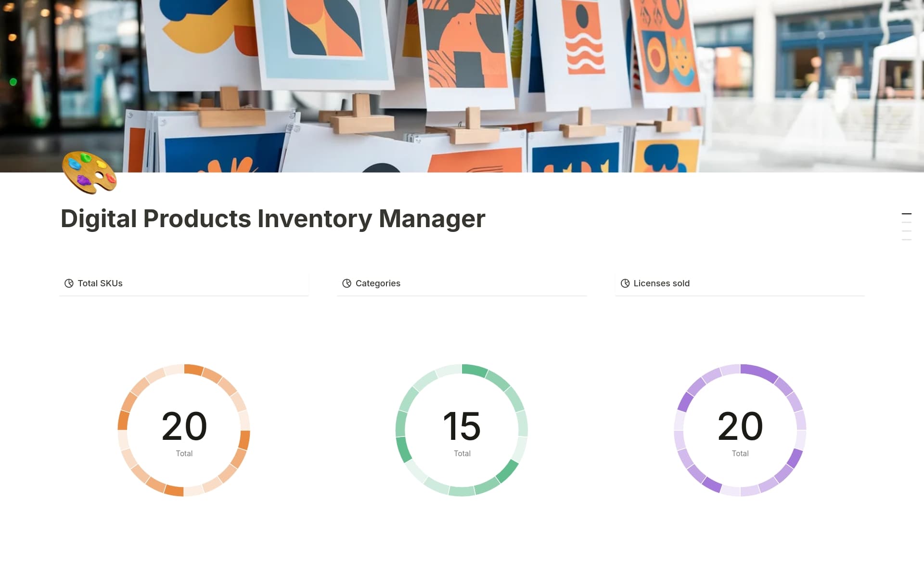This screenshot has width=924, height=577.
Task: Select dark orange top segment of SKUs donut
Action: click(x=193, y=369)
